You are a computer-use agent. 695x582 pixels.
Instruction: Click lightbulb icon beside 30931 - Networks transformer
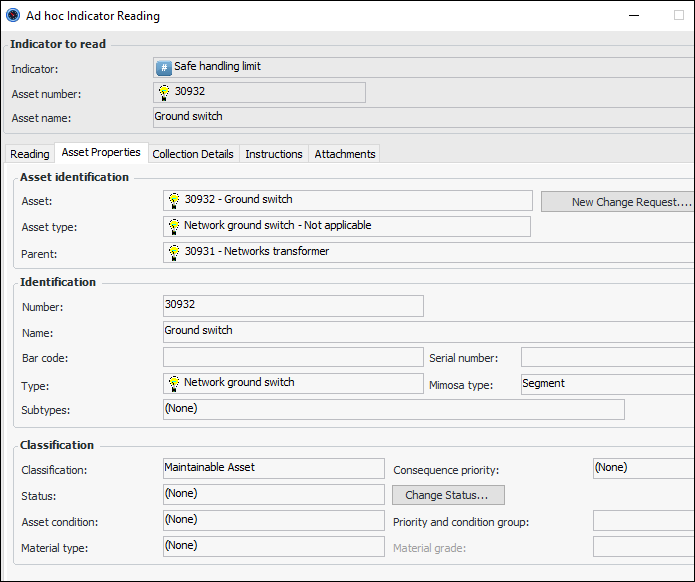point(174,252)
